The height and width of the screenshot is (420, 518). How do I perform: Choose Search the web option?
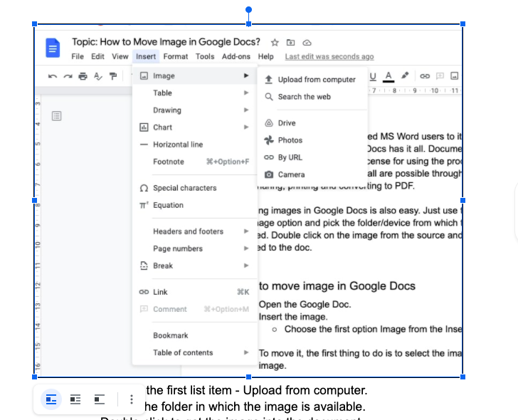[312, 97]
